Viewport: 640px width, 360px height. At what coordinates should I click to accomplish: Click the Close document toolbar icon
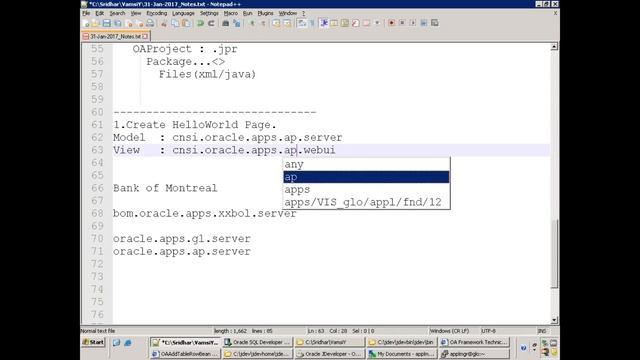[129, 23]
